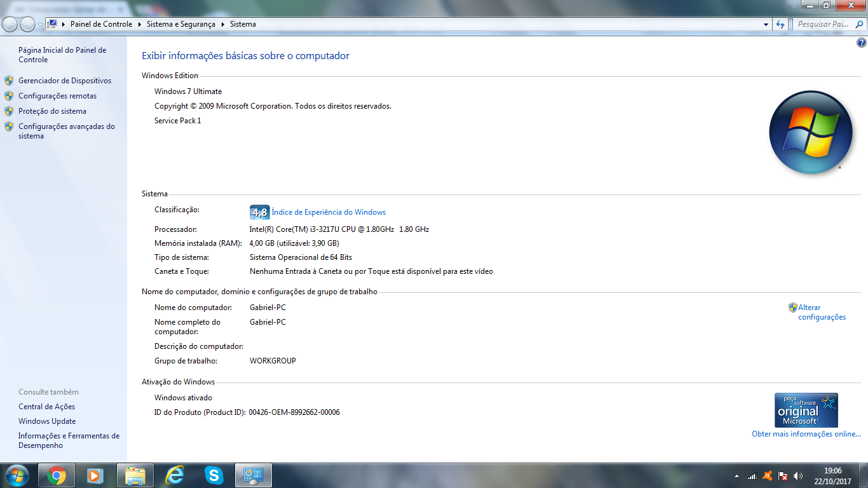Click the network signal tray icon
The image size is (868, 488).
[x=752, y=476]
